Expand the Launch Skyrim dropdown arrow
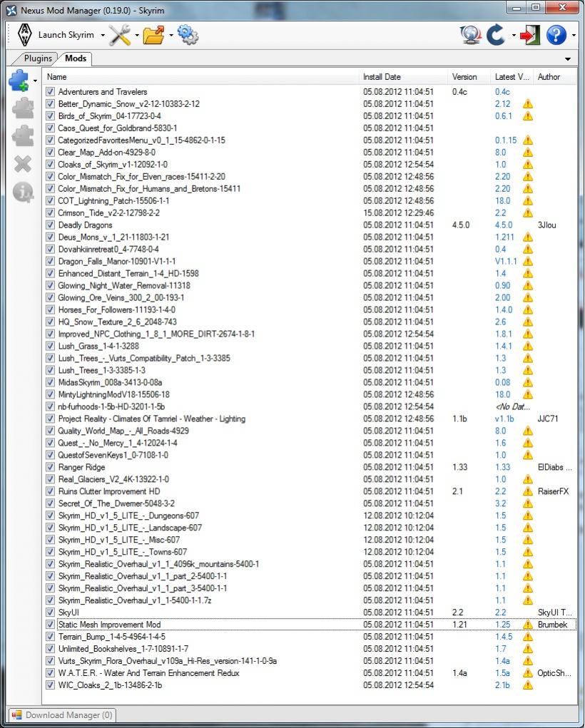 [103, 35]
